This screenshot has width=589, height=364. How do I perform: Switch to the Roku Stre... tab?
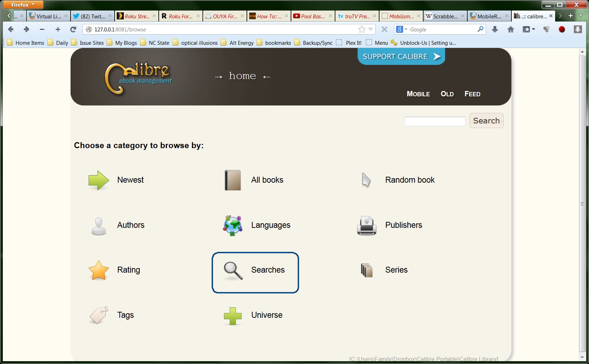click(136, 16)
